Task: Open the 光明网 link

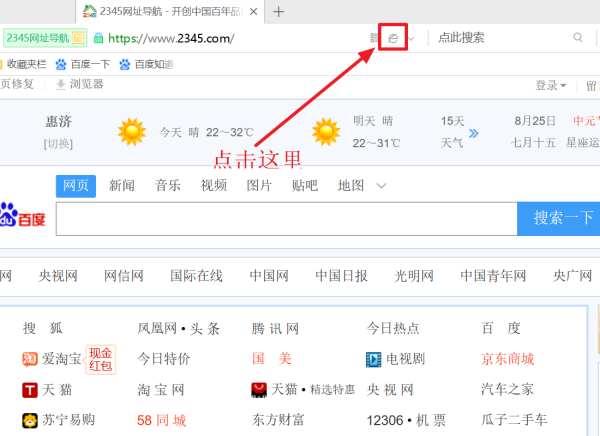Action: 414,276
